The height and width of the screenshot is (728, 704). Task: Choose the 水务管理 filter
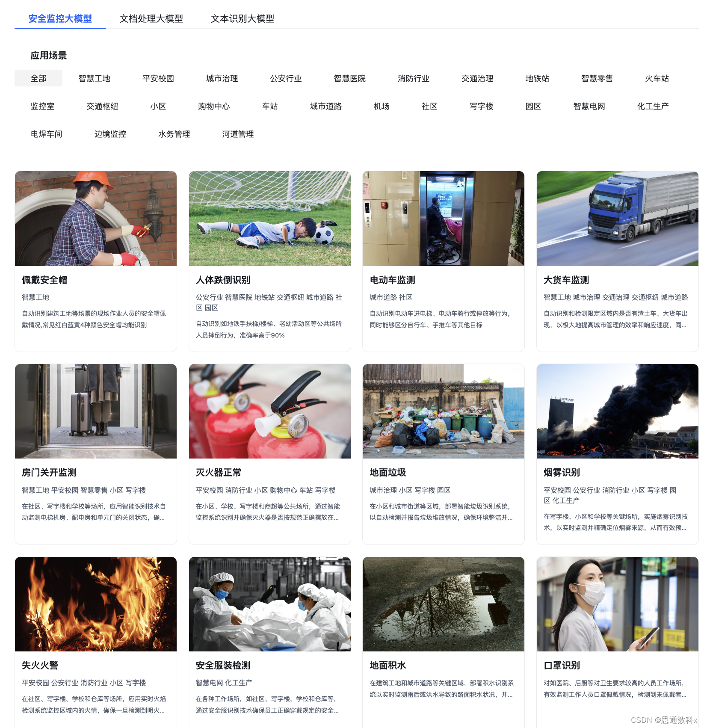pyautogui.click(x=174, y=134)
